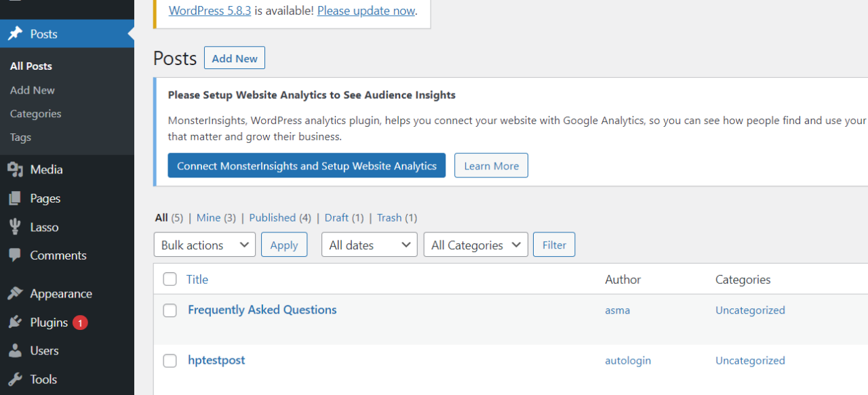
Task: Open the All Categories dropdown
Action: coord(476,245)
